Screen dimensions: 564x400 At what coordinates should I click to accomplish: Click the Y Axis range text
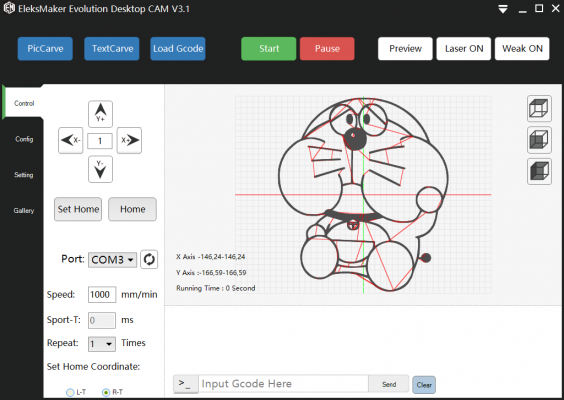pyautogui.click(x=211, y=273)
